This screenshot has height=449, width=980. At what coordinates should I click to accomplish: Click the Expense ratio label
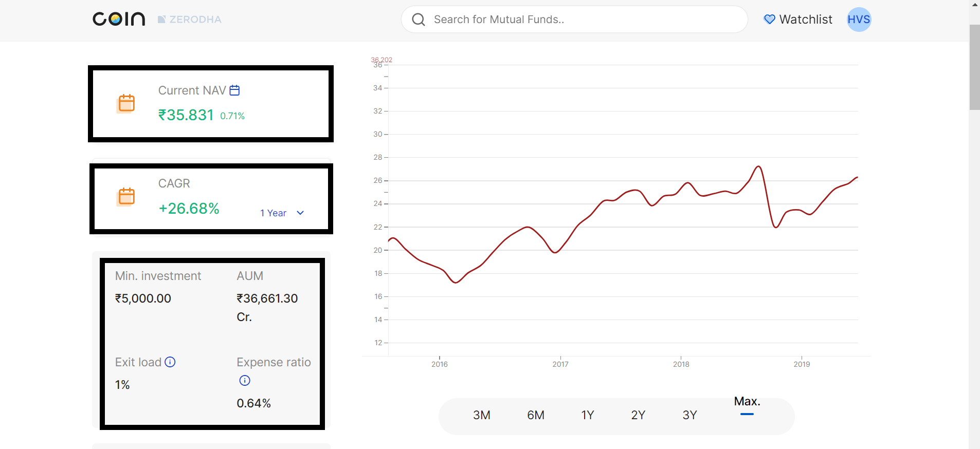coord(274,362)
